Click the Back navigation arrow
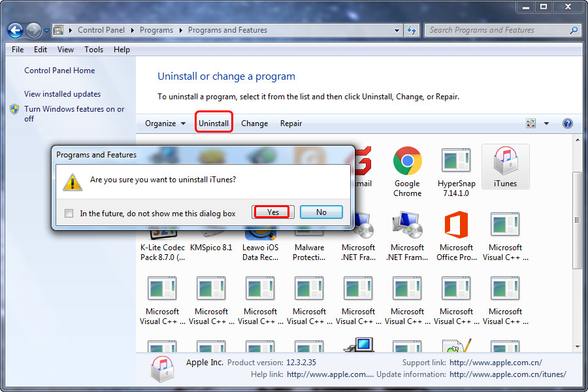This screenshot has width=588, height=392. click(x=16, y=31)
